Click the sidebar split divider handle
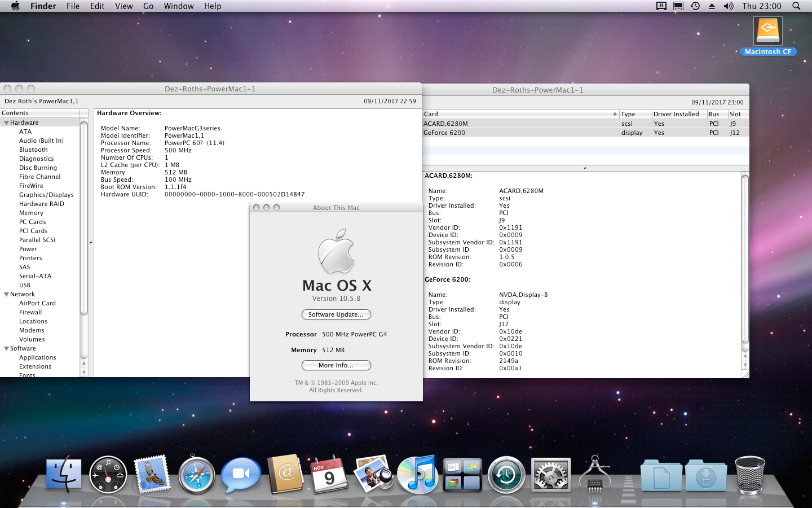This screenshot has height=508, width=812. 91,243
